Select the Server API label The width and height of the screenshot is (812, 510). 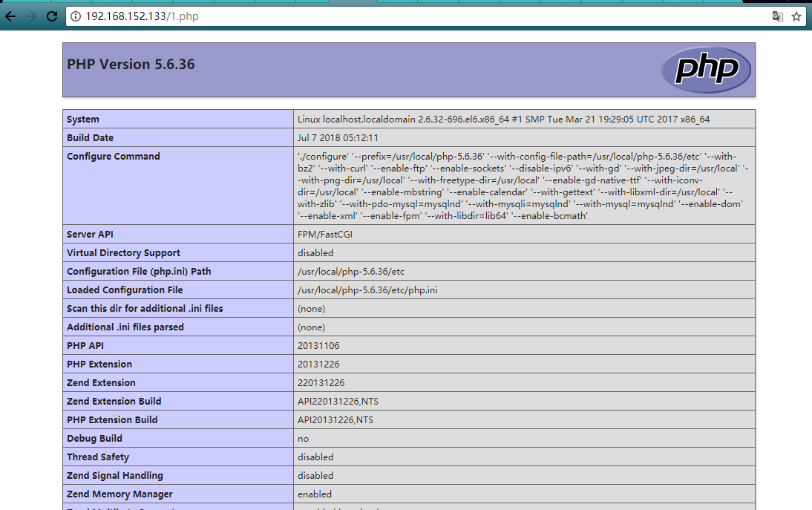90,234
